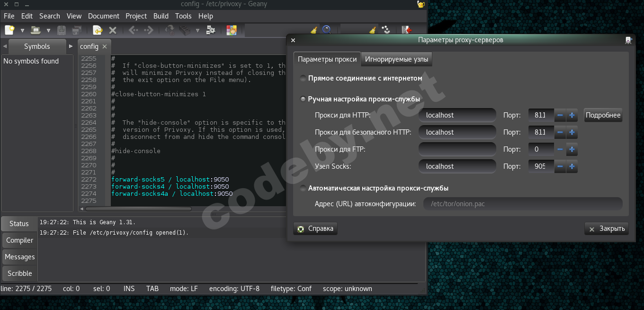Click the Quit Geany toolbar icon
644x310 pixels.
407,30
